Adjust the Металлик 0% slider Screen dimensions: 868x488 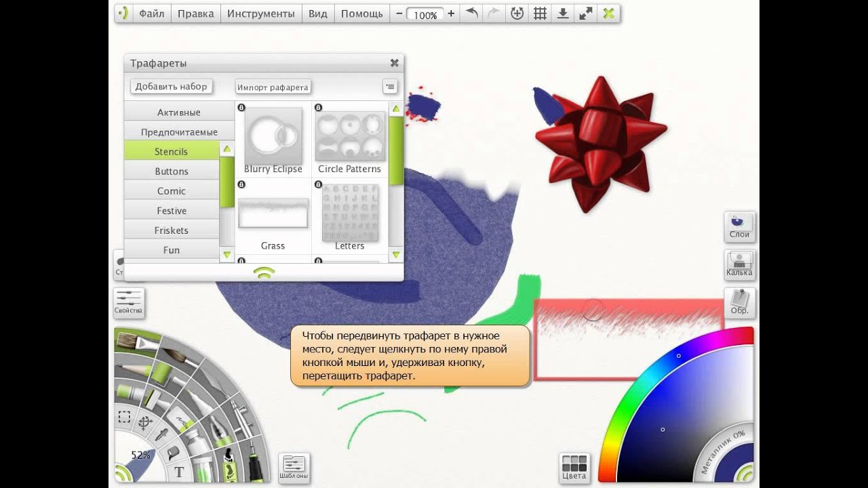(x=722, y=451)
